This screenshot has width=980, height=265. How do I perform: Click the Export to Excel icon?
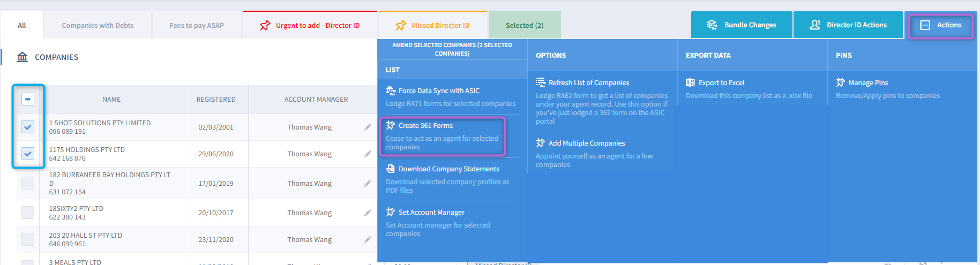(690, 82)
